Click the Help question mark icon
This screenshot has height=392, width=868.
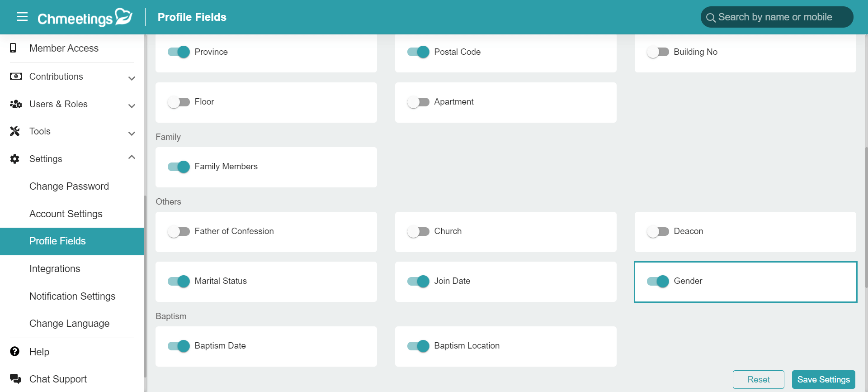(x=15, y=351)
